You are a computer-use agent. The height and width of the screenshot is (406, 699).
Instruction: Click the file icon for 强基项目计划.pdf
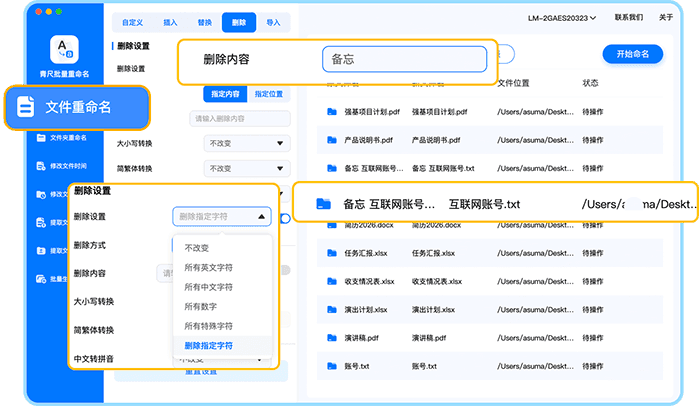[x=332, y=111]
